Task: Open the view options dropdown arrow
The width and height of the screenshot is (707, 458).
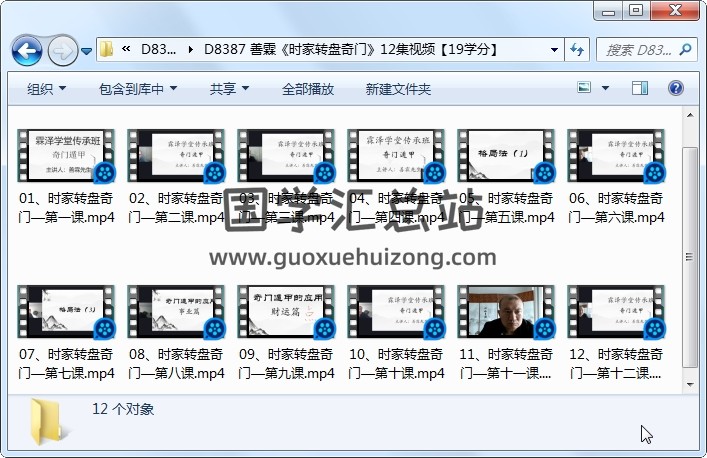Action: click(605, 88)
